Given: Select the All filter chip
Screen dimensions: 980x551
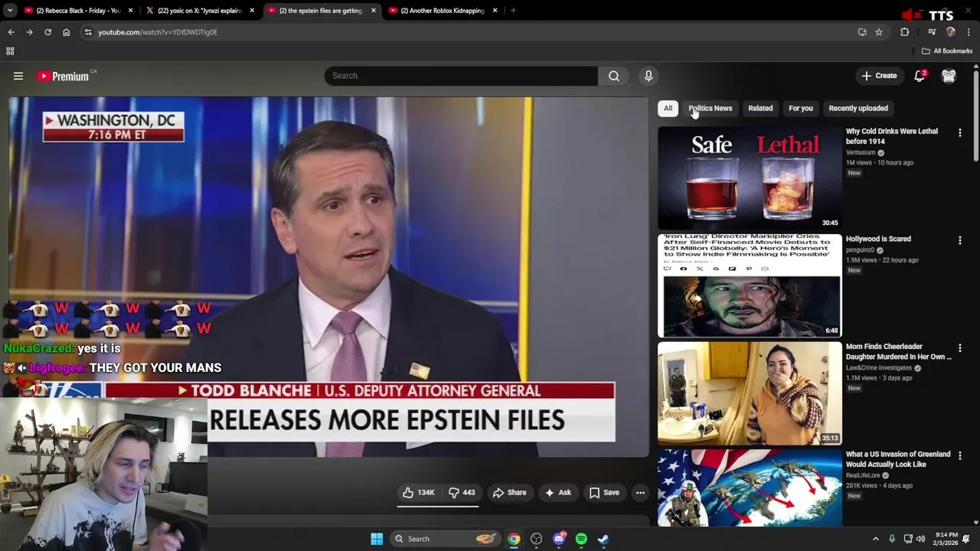Looking at the screenshot, I should (668, 108).
